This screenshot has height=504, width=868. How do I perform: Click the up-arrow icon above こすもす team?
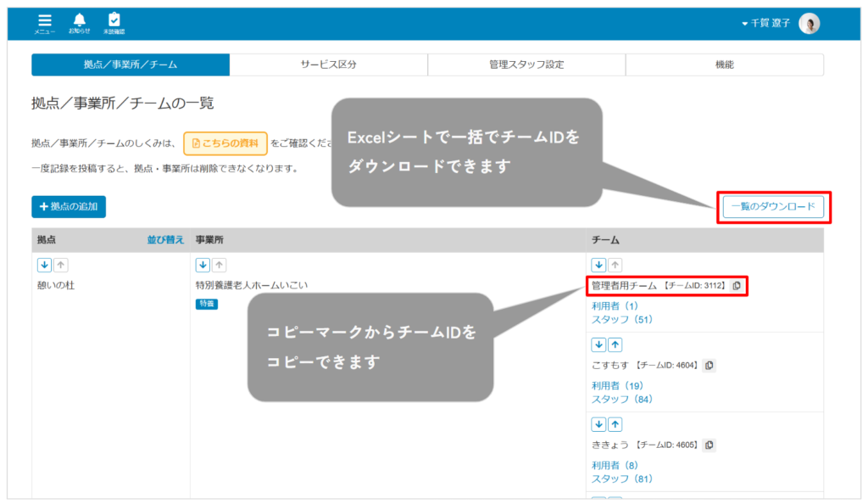615,344
